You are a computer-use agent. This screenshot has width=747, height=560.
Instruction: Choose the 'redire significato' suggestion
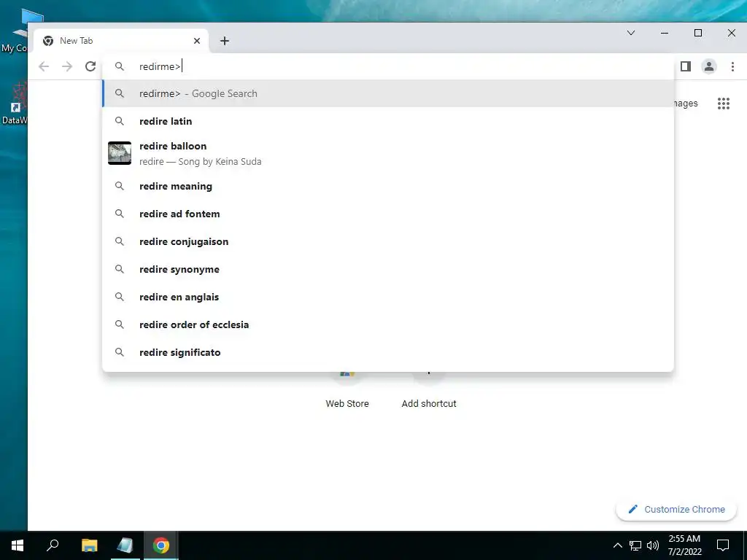click(x=388, y=352)
